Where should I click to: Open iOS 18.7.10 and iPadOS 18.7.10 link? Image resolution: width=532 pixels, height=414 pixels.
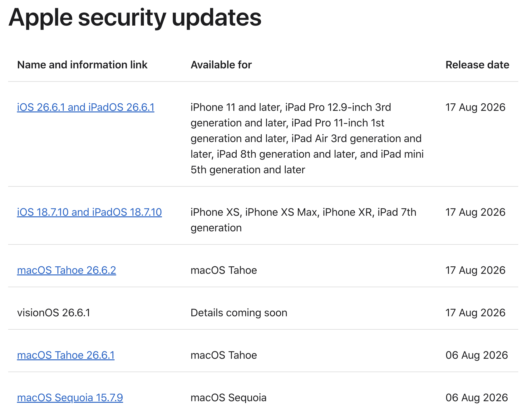coord(89,212)
